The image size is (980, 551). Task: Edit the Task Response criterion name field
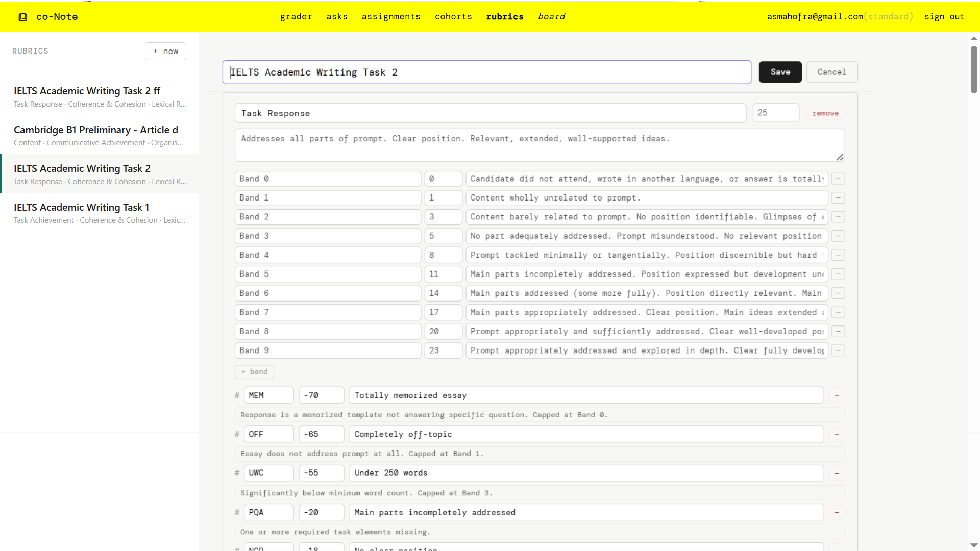tap(491, 113)
